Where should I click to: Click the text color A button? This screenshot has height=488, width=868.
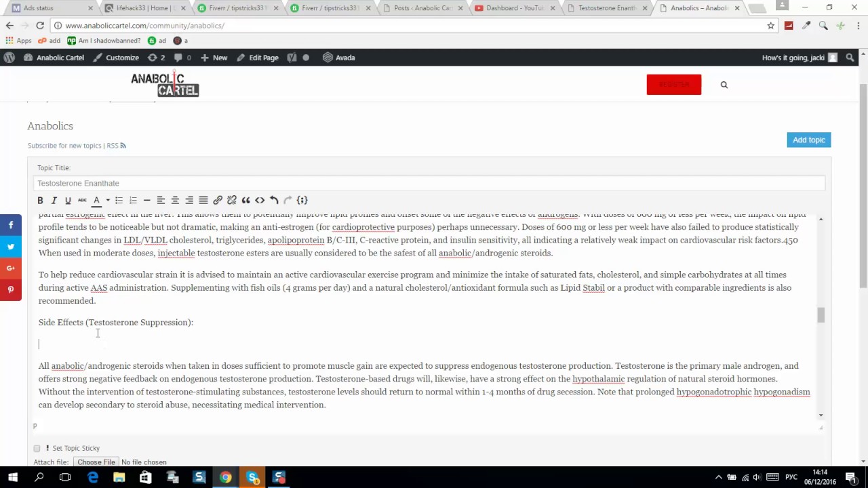[96, 200]
